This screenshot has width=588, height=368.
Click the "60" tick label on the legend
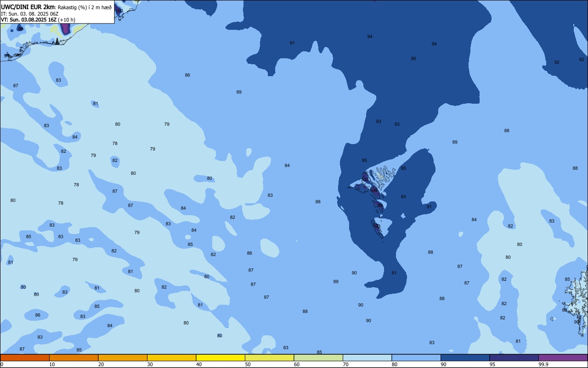pos(297,364)
